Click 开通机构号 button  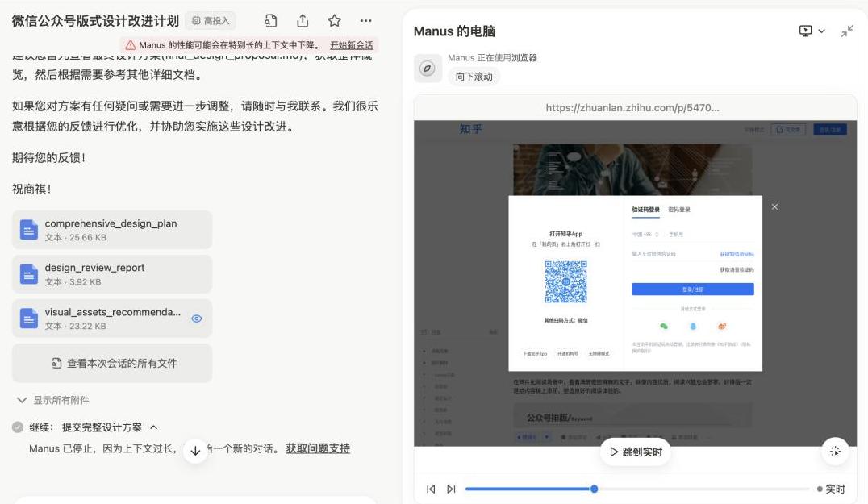click(x=567, y=353)
